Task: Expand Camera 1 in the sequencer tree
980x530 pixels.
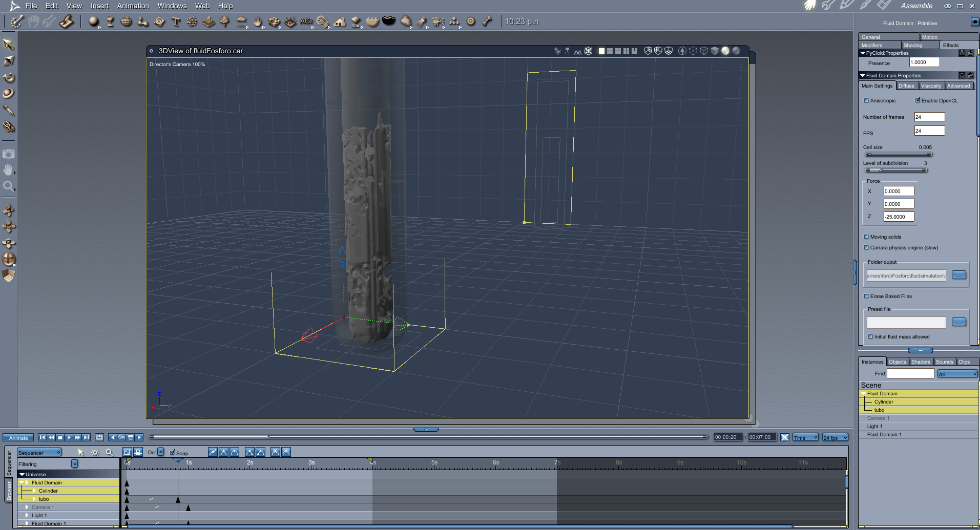Action: (27, 507)
